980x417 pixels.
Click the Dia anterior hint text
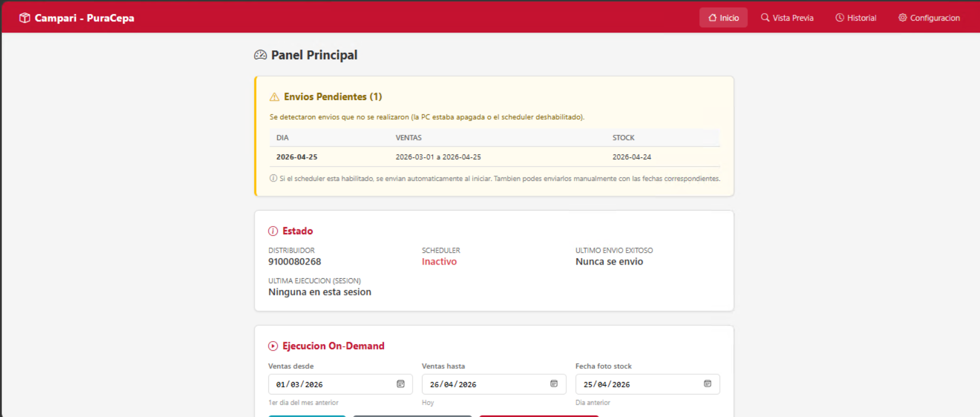(x=592, y=403)
